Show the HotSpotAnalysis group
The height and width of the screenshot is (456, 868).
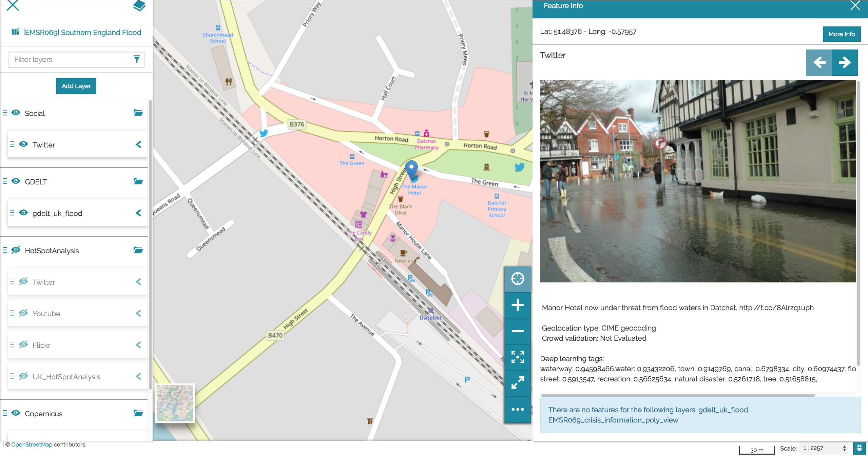click(16, 250)
